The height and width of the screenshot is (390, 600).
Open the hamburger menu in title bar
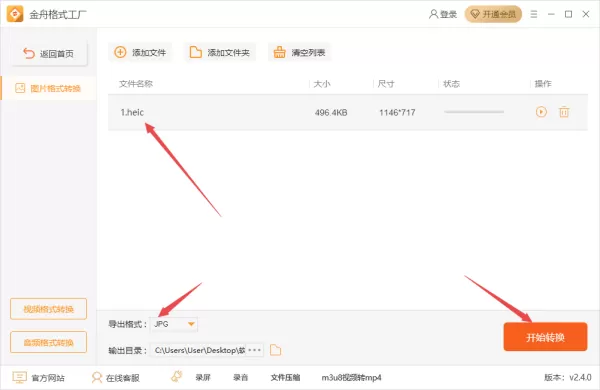point(534,14)
